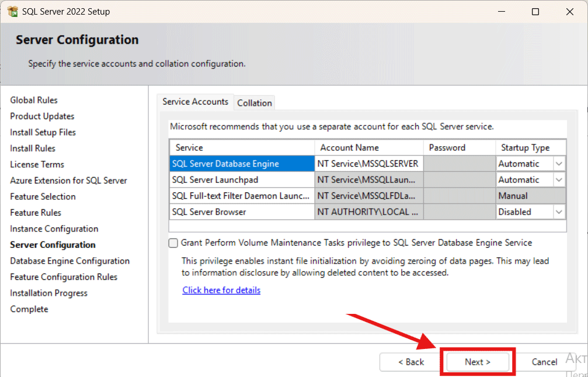Go back with the Back button
This screenshot has width=588, height=377.
coord(411,362)
